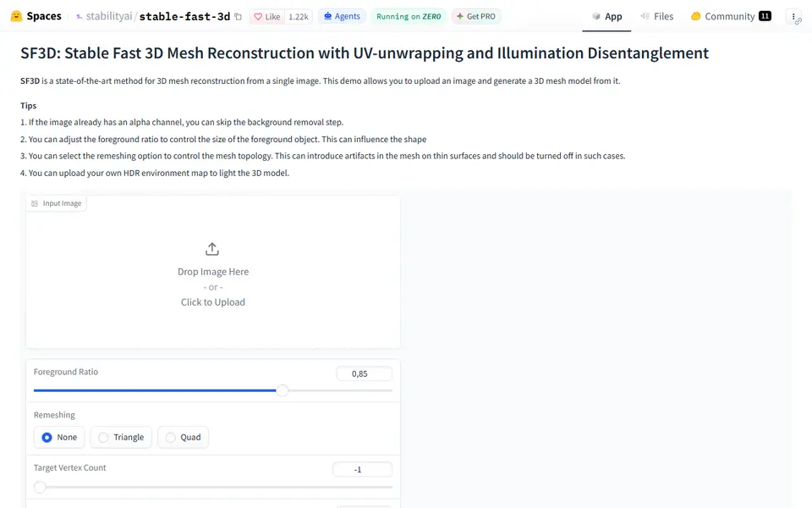Screen dimensions: 812x508
Task: Open the three-dot options menu
Action: 794,17
